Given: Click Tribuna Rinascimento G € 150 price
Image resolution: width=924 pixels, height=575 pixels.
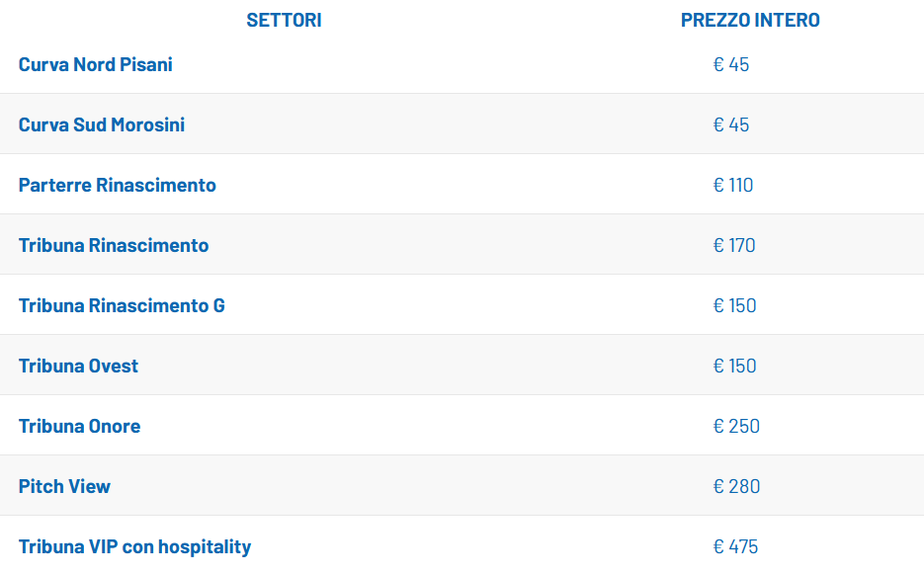Looking at the screenshot, I should tap(734, 305).
